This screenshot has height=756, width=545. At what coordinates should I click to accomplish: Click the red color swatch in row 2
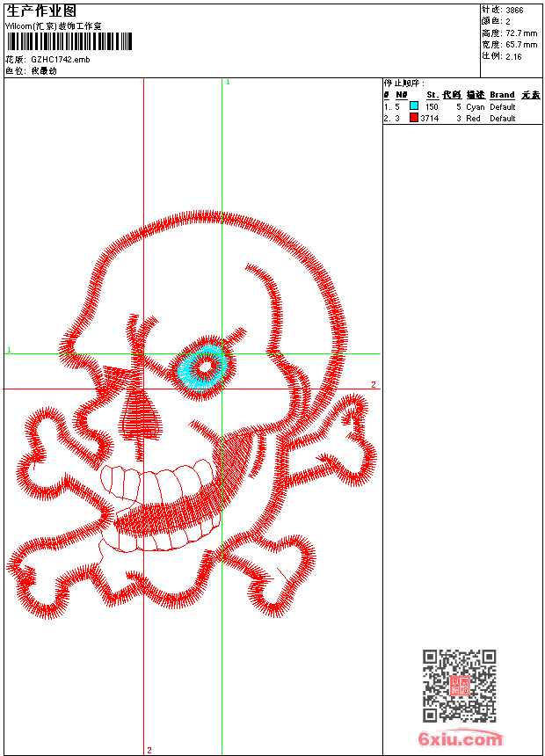tap(414, 118)
